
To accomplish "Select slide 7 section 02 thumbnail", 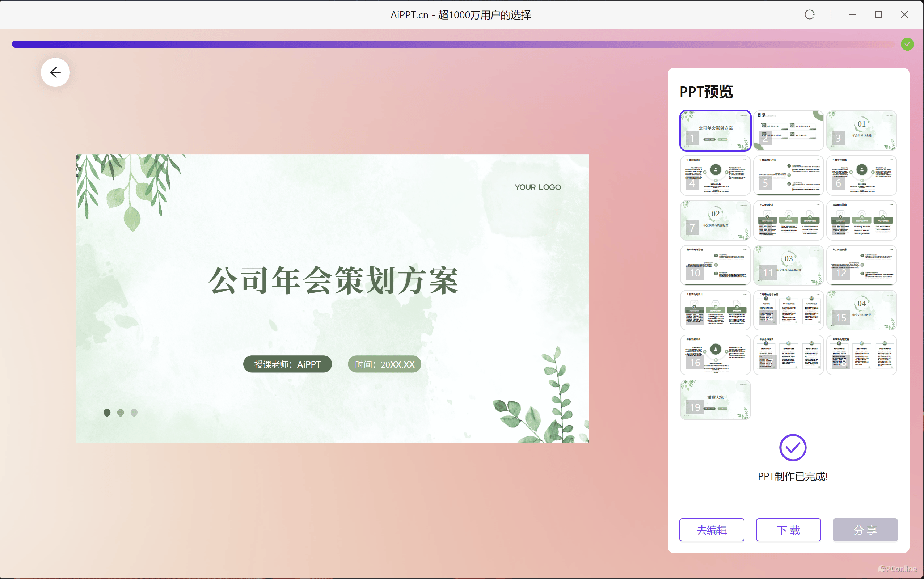I will point(715,220).
